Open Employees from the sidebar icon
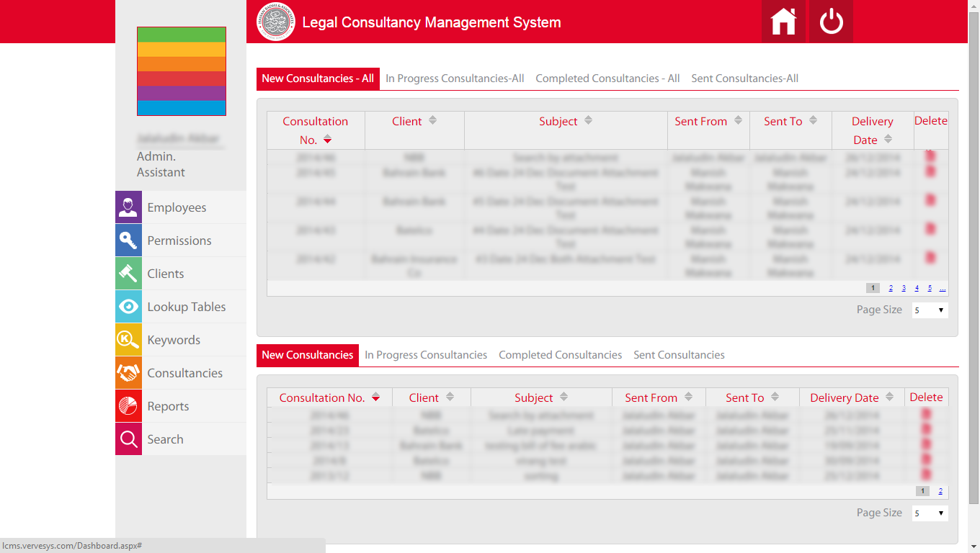Image resolution: width=980 pixels, height=553 pixels. pos(129,207)
